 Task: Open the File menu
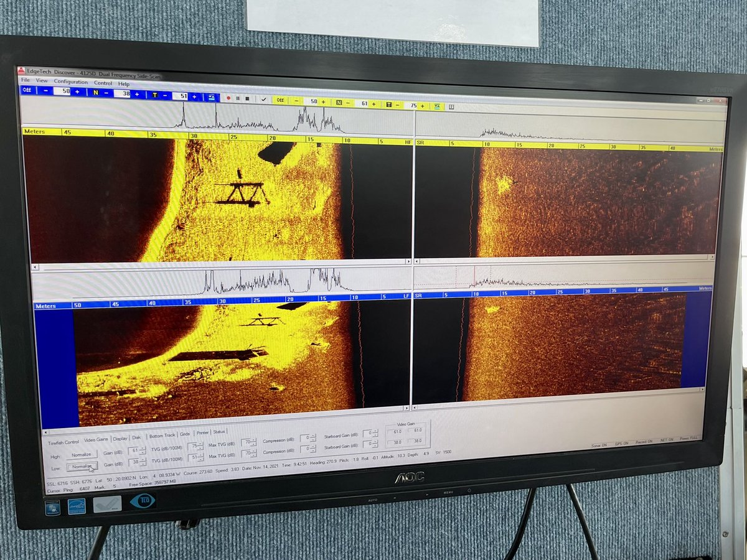pyautogui.click(x=26, y=80)
